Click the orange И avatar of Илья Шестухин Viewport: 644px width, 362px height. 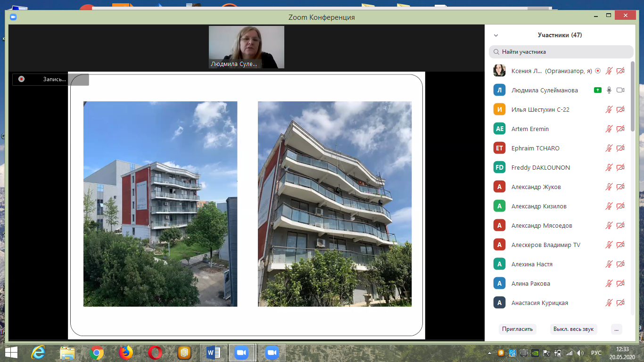500,109
